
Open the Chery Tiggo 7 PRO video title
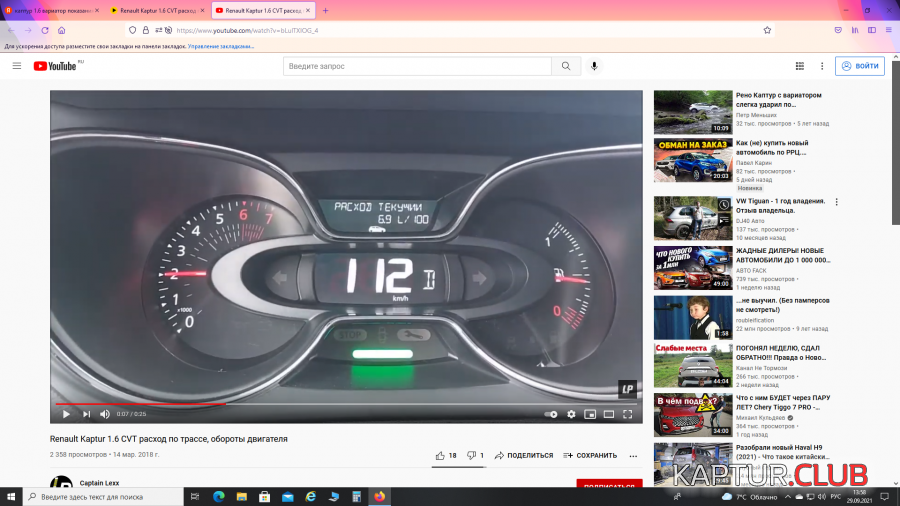(x=783, y=402)
